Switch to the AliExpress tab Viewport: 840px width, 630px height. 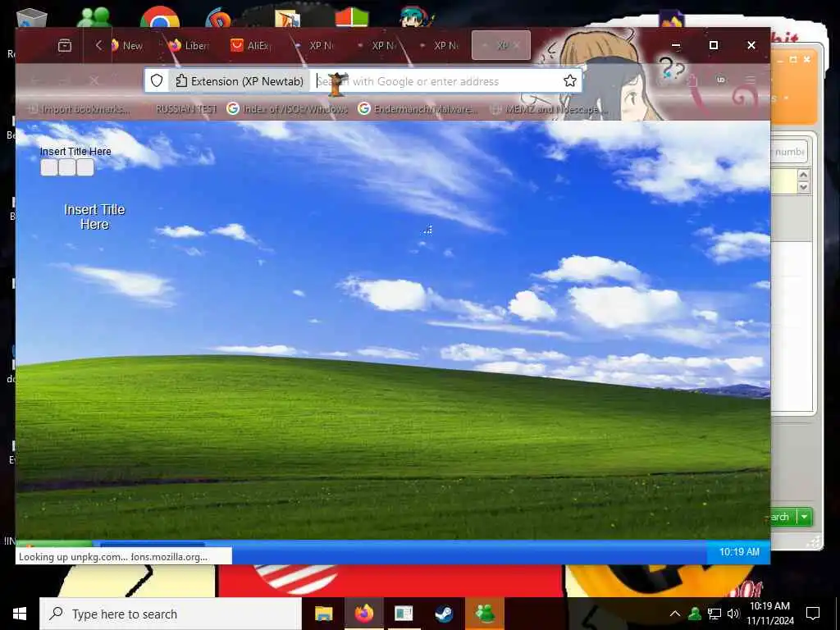tap(251, 46)
